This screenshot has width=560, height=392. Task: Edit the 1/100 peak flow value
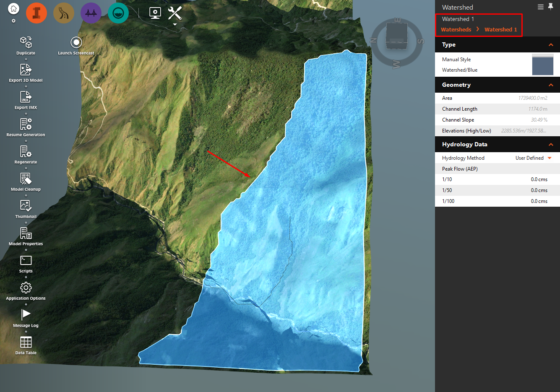tap(539, 201)
